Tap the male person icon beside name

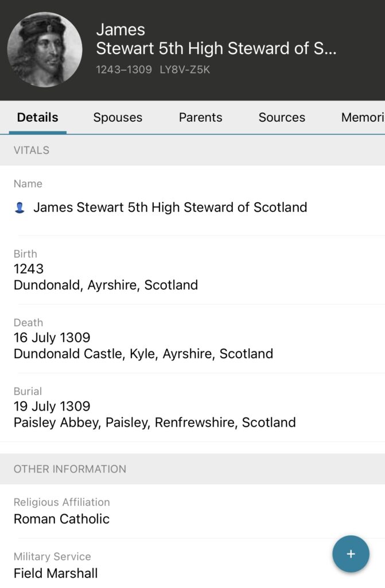point(20,208)
